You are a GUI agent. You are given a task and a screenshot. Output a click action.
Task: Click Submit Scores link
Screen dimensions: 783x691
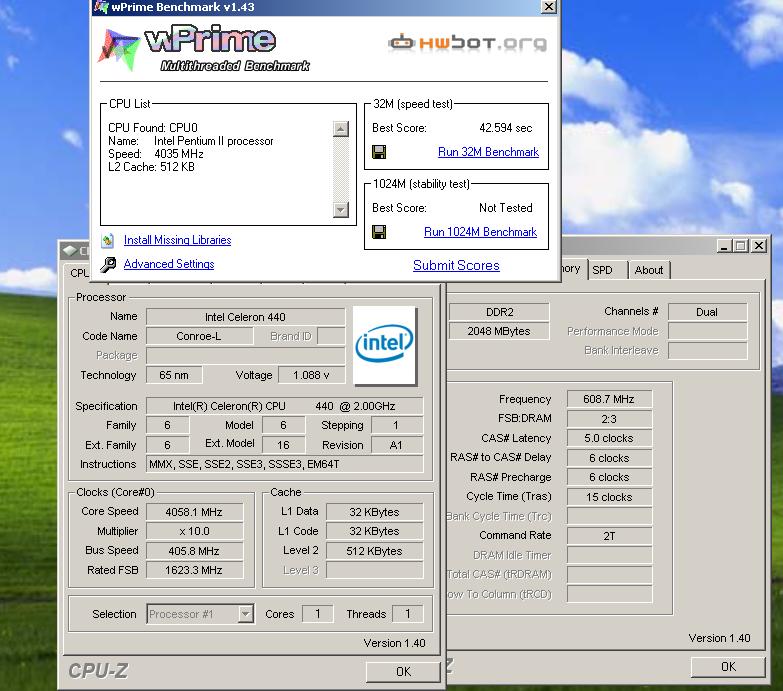point(456,265)
